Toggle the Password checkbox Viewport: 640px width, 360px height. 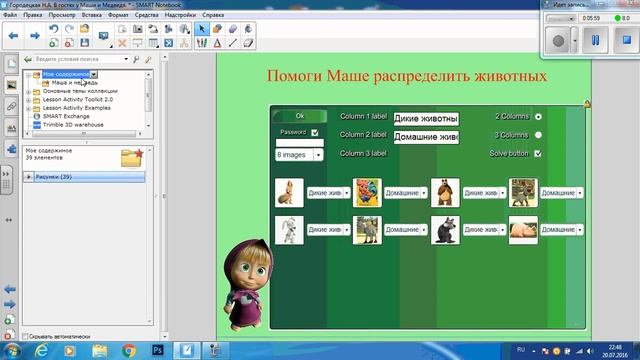click(x=315, y=132)
